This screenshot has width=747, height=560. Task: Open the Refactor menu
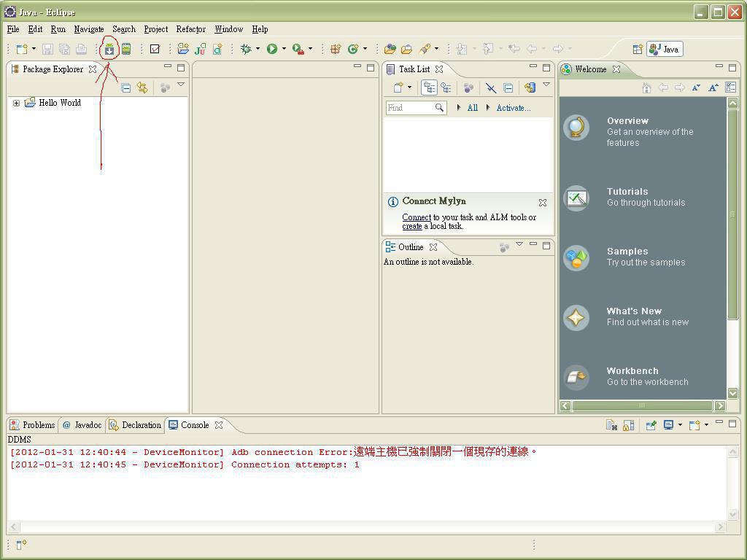pos(190,29)
